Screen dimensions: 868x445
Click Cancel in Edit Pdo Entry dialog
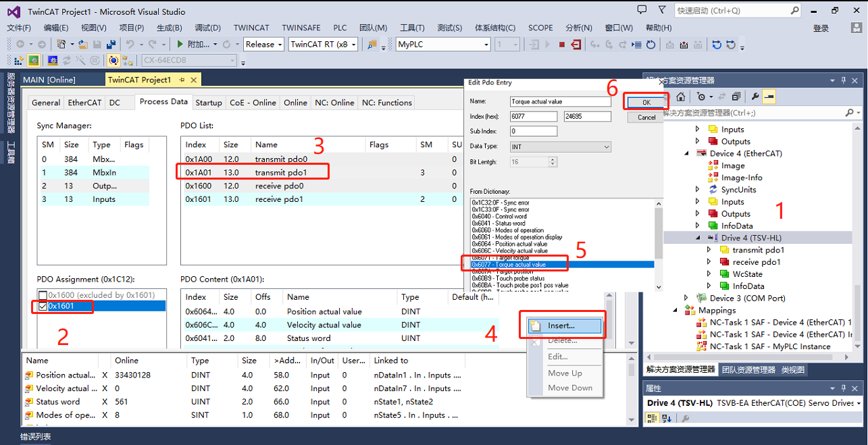(x=646, y=117)
